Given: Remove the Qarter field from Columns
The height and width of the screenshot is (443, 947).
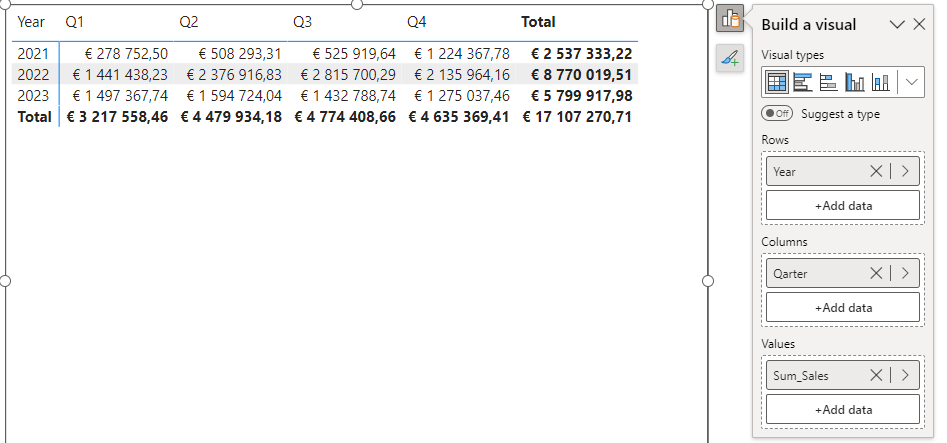Looking at the screenshot, I should point(876,274).
